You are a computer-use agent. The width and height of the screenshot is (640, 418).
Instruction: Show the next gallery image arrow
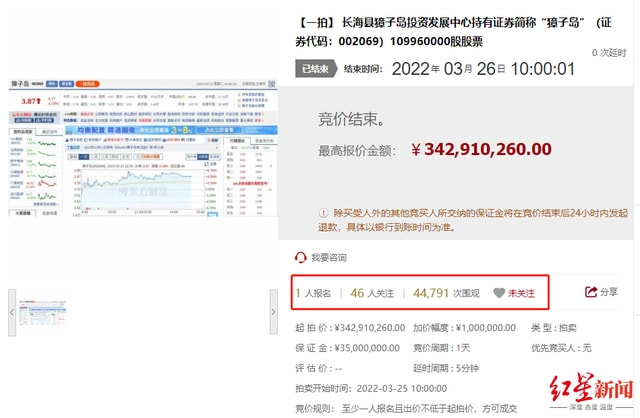(x=273, y=313)
